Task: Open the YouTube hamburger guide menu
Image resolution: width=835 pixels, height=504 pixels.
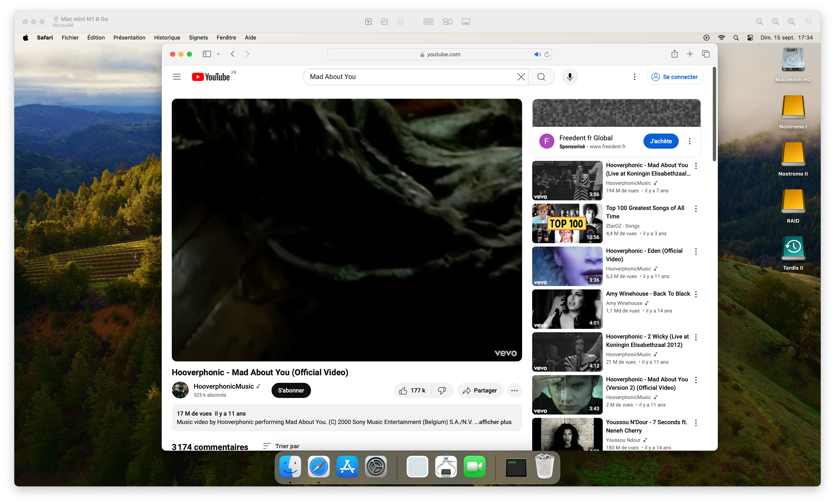Action: (x=177, y=77)
